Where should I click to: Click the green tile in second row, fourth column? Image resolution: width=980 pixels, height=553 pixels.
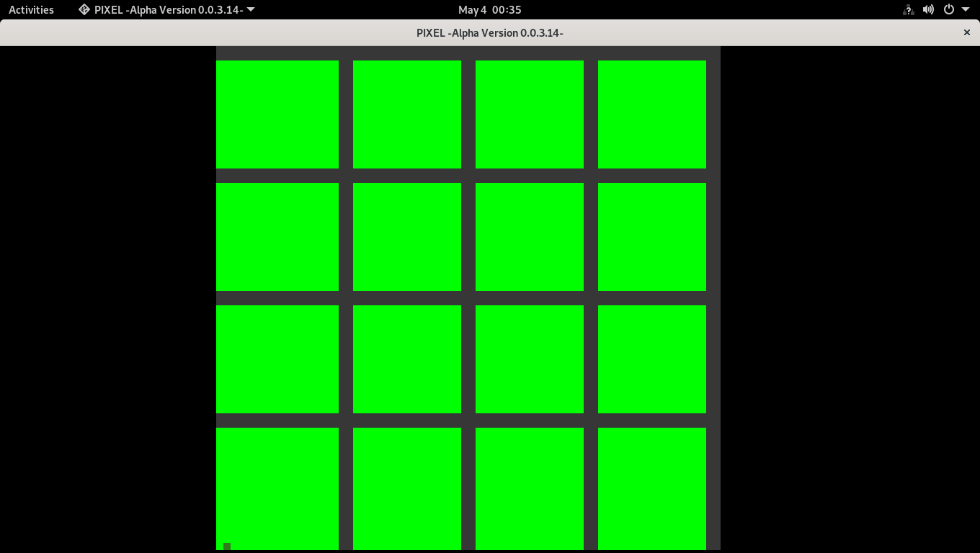click(652, 237)
